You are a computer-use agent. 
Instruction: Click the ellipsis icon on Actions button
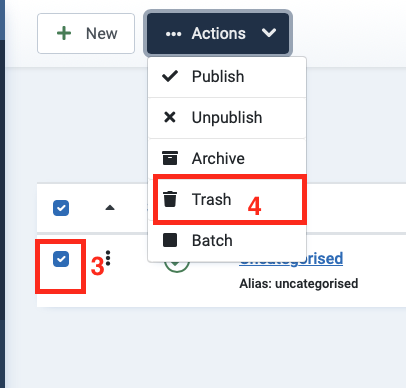tap(173, 34)
